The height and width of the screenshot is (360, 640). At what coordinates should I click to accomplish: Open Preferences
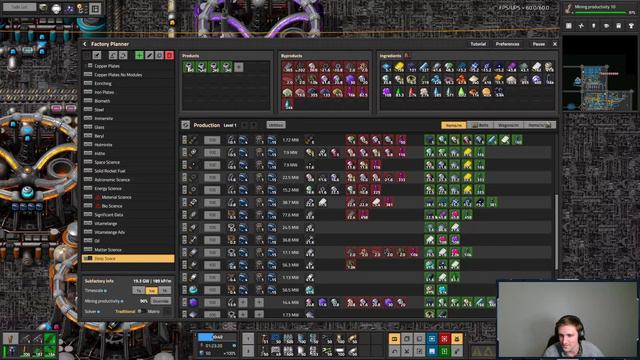coord(507,44)
